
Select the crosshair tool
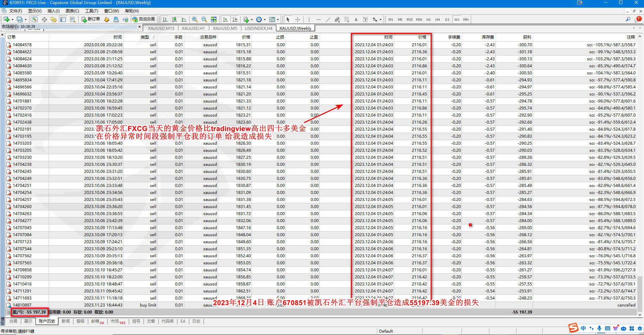point(298,19)
